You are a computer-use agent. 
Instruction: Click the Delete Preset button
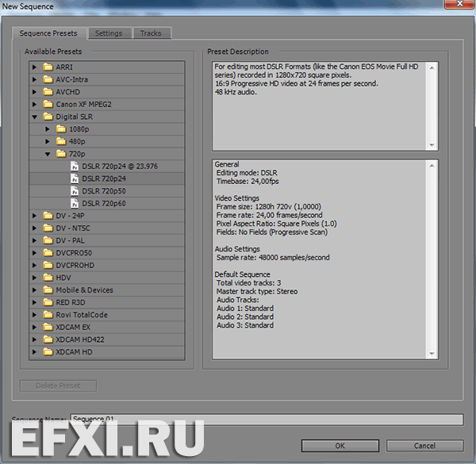(58, 385)
